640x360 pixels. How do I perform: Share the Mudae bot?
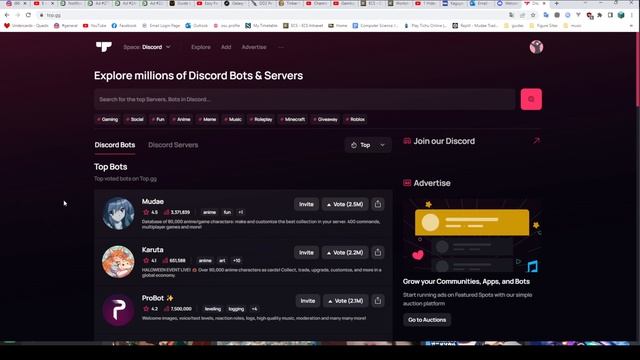pos(378,204)
